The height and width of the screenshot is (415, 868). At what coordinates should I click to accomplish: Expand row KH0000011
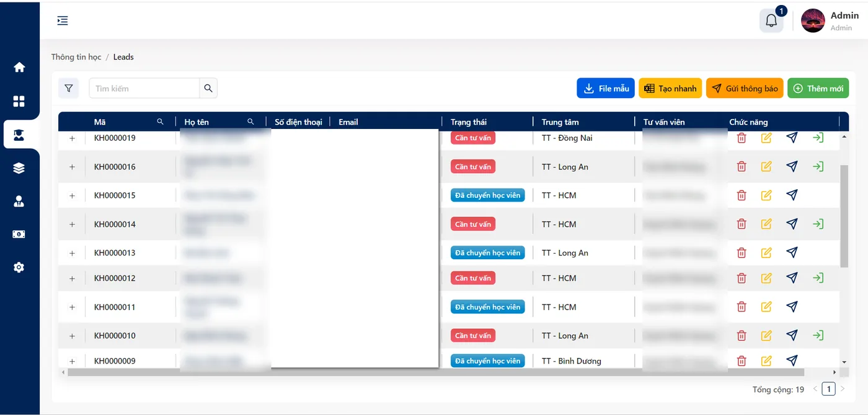pos(72,307)
